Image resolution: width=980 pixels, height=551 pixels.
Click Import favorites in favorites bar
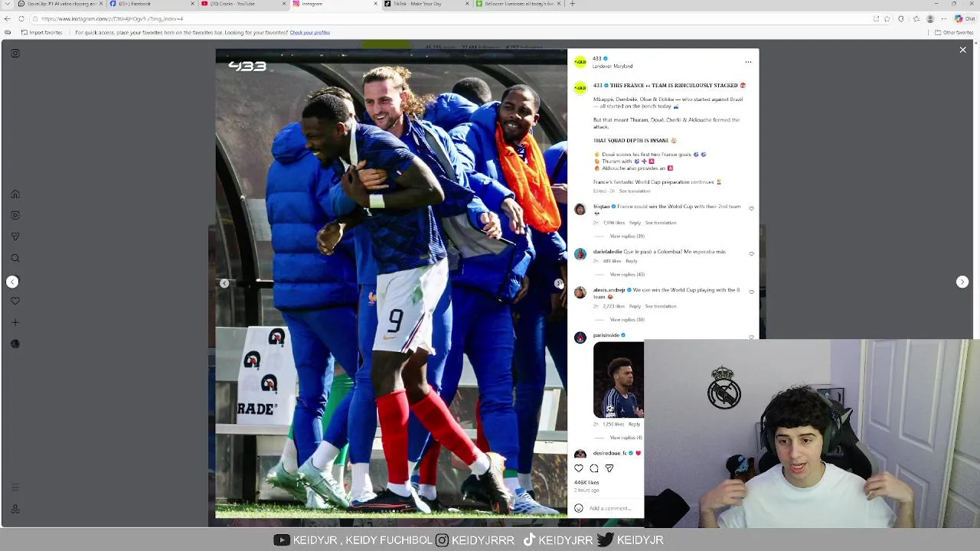point(42,33)
